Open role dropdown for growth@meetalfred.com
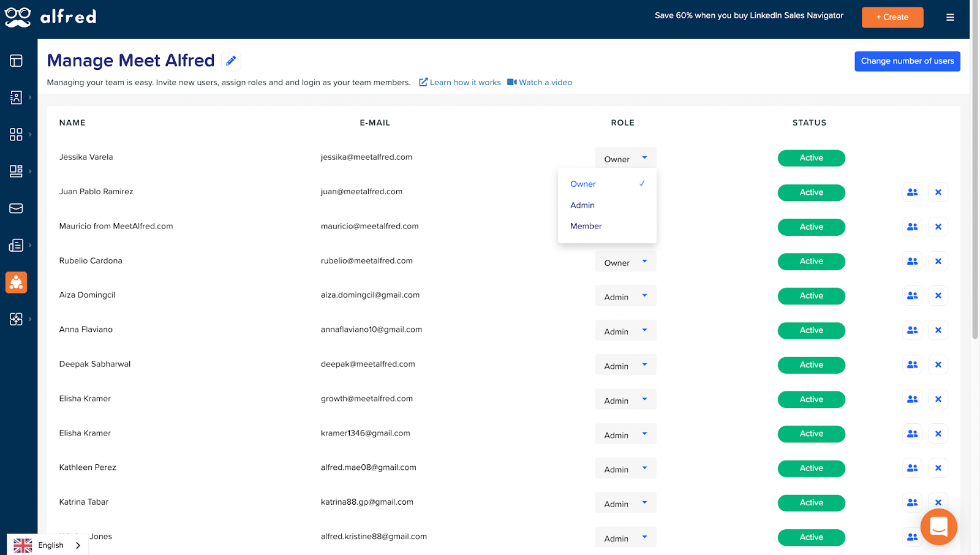This screenshot has height=555, width=980. point(625,399)
